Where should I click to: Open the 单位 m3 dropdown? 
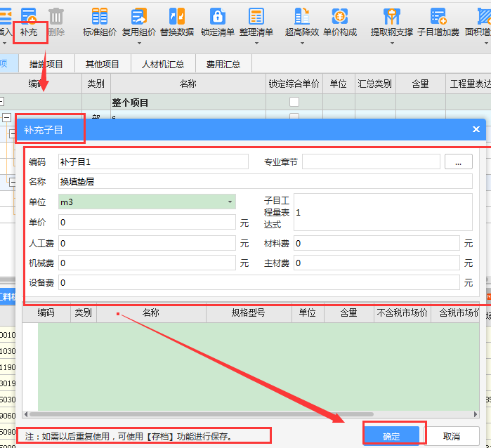click(230, 202)
